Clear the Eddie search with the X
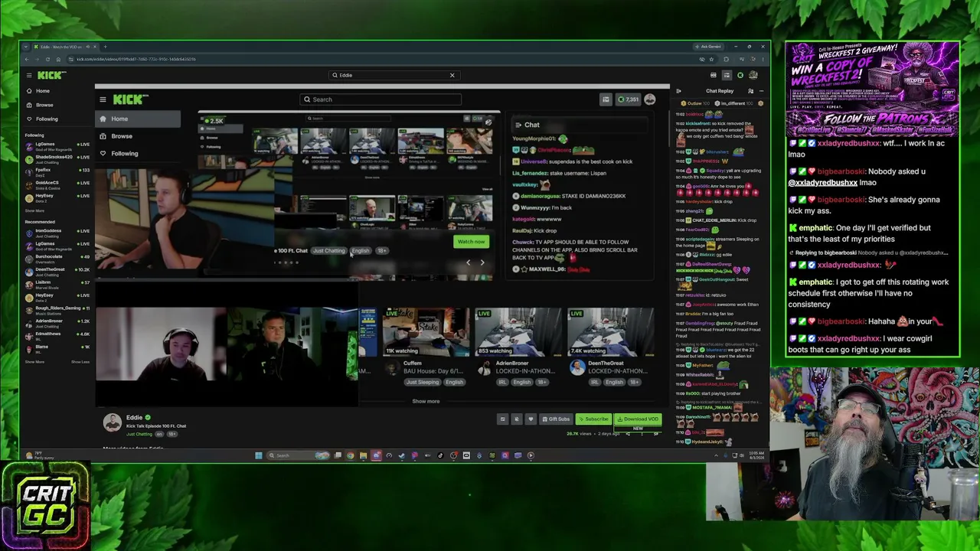Viewport: 980px width, 551px height. (x=452, y=75)
